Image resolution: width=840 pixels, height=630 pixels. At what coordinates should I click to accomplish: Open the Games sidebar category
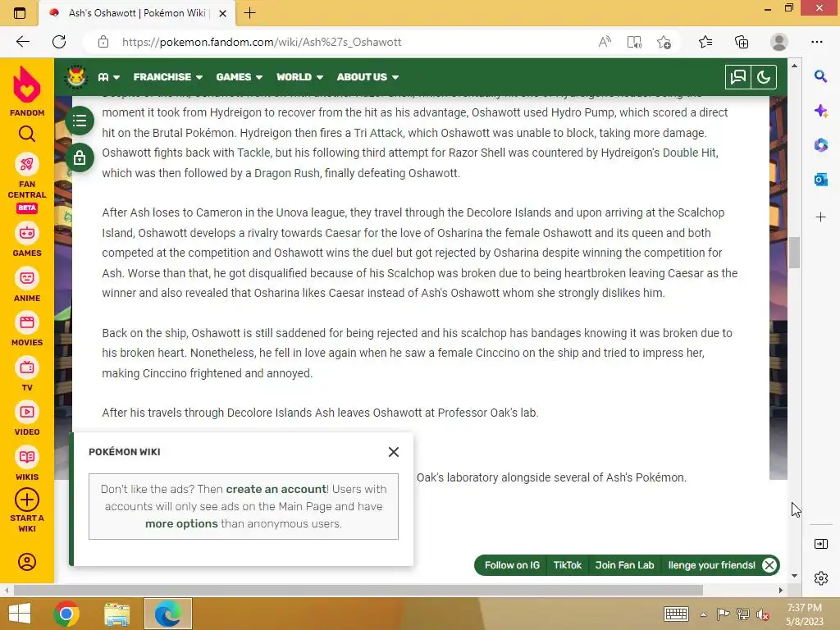(27, 240)
